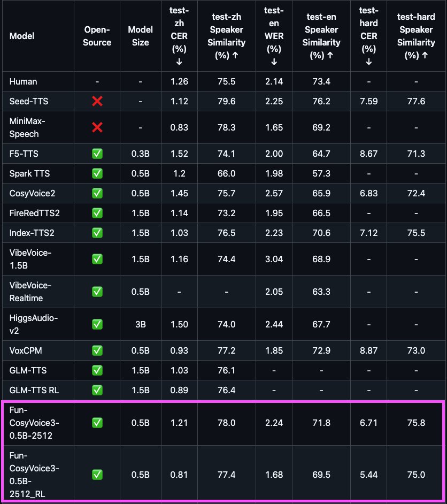The image size is (447, 504).
Task: Click the test-hard Speaker Similarity column header
Action: (415, 36)
